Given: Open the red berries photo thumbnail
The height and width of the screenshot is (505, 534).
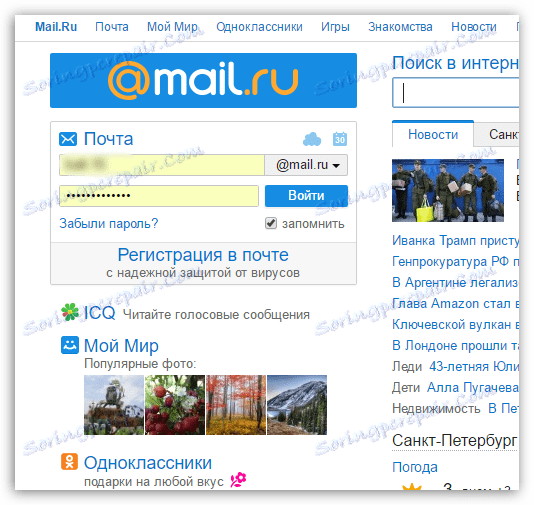Looking at the screenshot, I should click(x=175, y=405).
